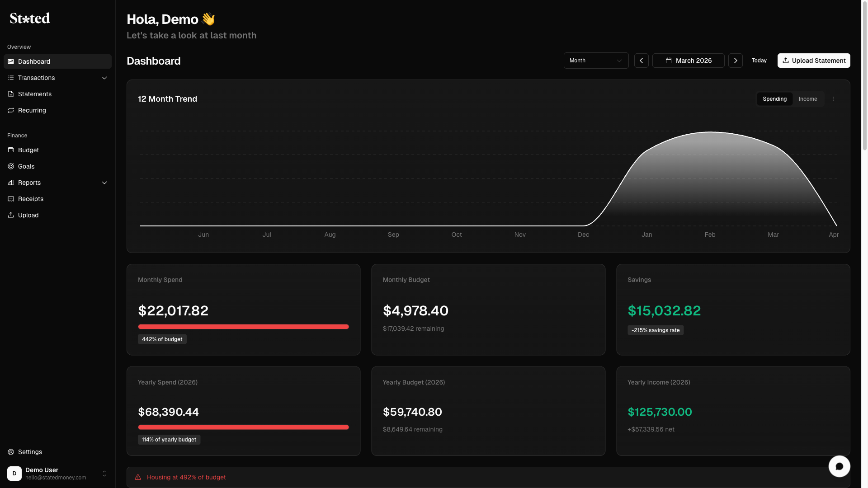This screenshot has width=868, height=488.
Task: Open Statements in the sidebar
Action: (x=34, y=94)
